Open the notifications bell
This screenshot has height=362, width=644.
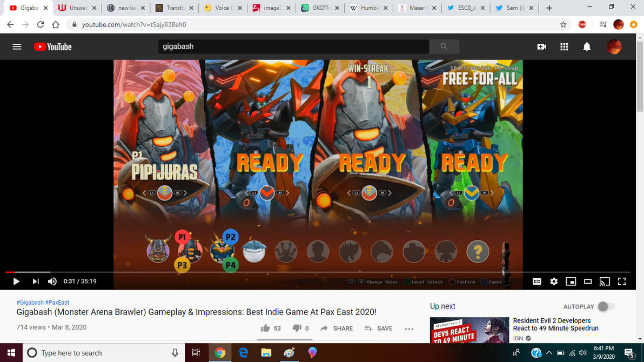pos(587,47)
